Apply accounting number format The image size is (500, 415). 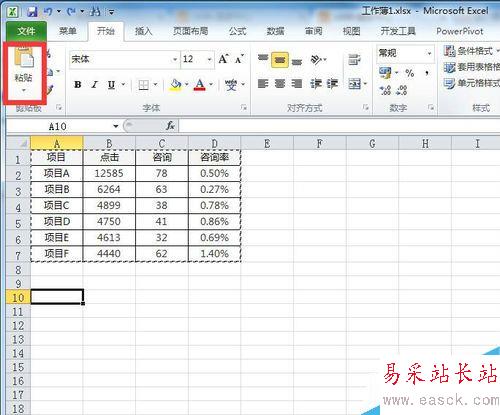[385, 73]
